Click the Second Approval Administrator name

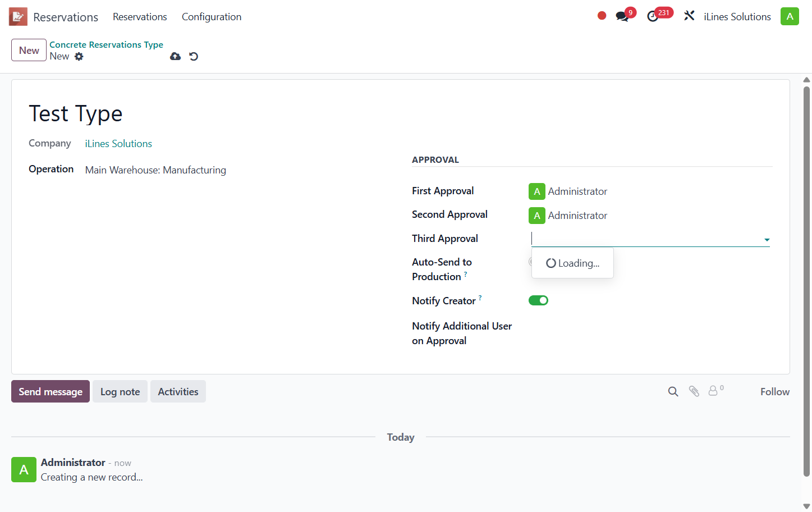(577, 216)
